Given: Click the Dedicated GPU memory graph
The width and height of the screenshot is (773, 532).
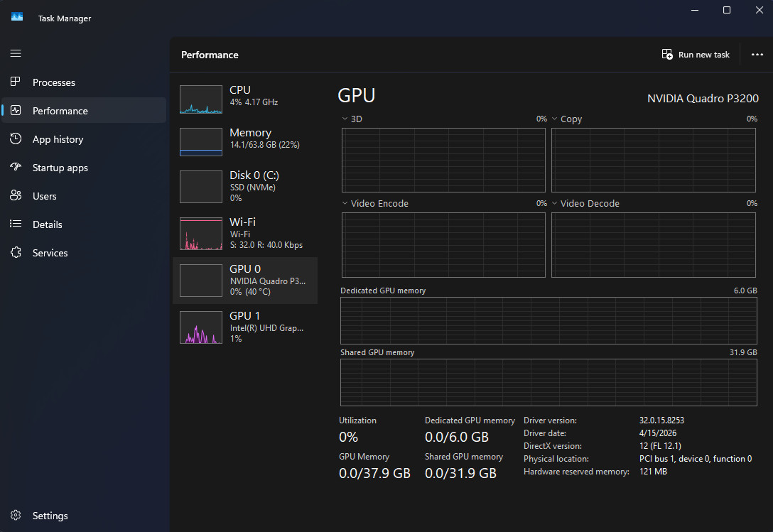Looking at the screenshot, I should tap(548, 320).
